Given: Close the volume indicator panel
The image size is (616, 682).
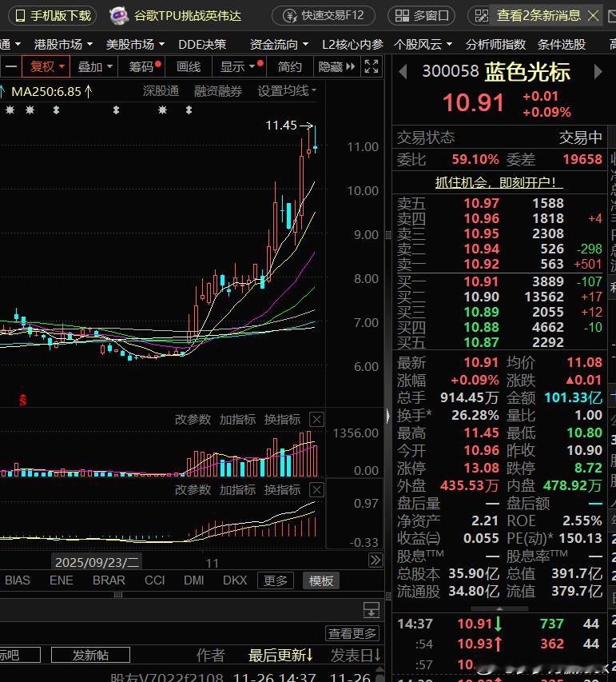Looking at the screenshot, I should [316, 420].
